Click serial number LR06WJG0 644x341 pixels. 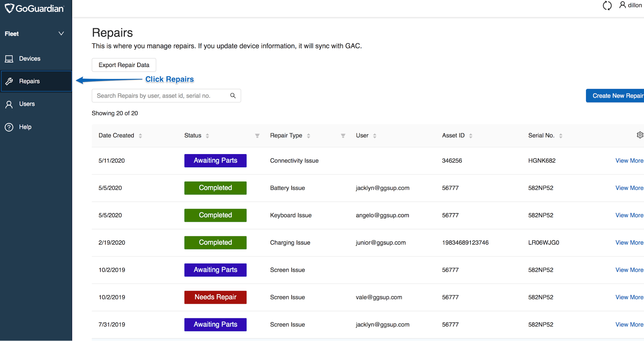[543, 243]
